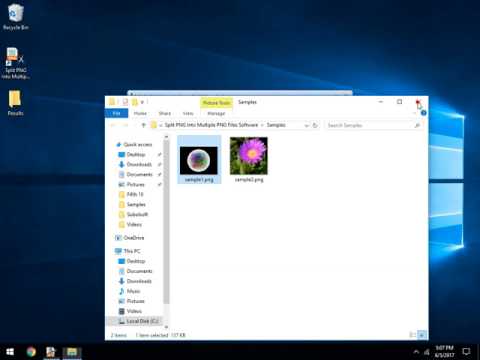
Task: Click the Properties quick access toolbar icon
Action: coord(125,102)
